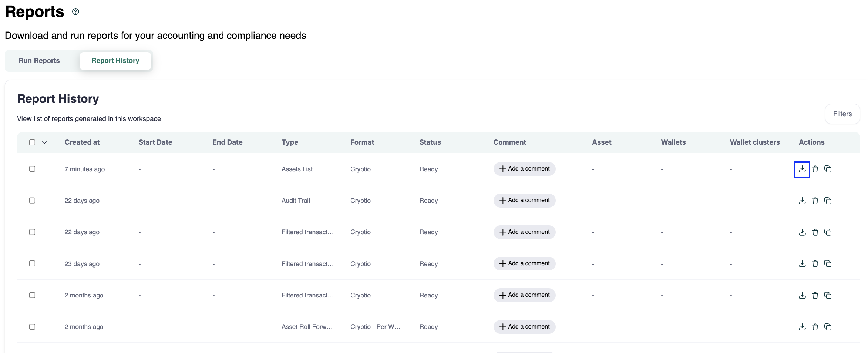Screen dimensions: 868x353
Task: Add a comment to the Assets List report
Action: (524, 169)
